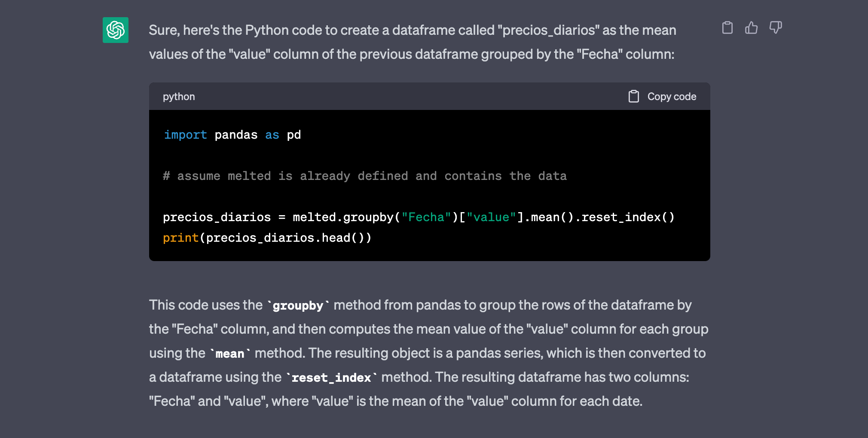Give the response a thumbs down
The width and height of the screenshot is (868, 438).
775,28
